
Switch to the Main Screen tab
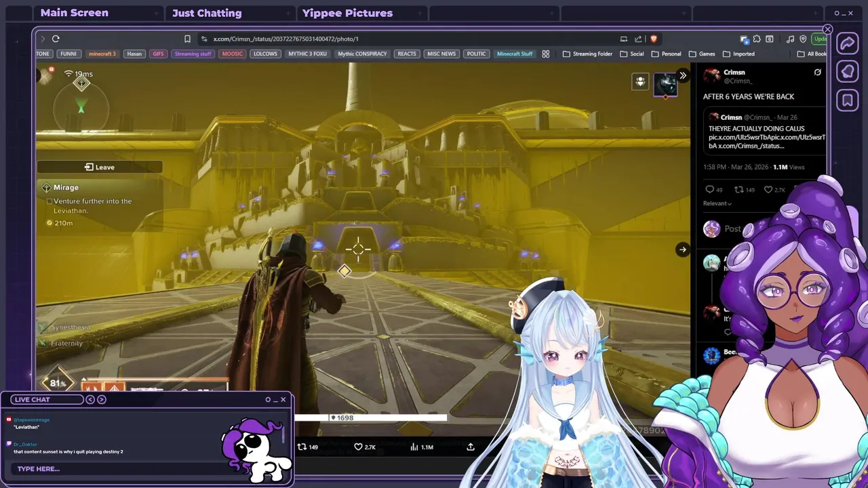coord(75,13)
